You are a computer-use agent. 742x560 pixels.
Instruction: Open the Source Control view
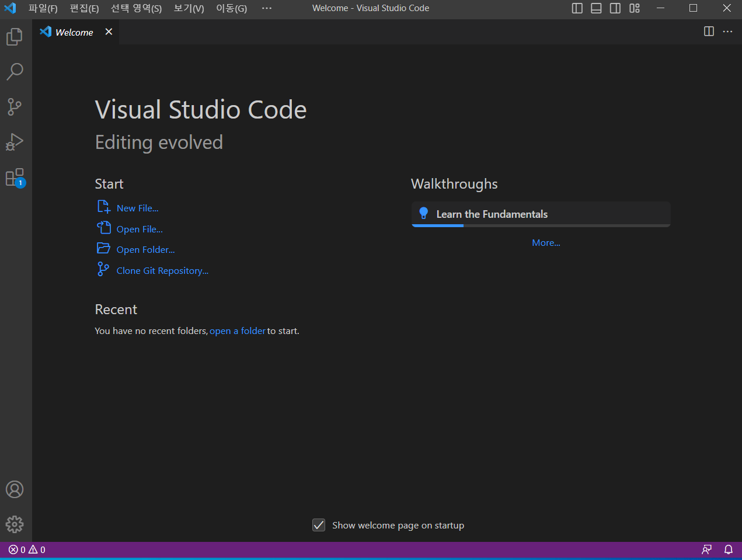(x=15, y=107)
